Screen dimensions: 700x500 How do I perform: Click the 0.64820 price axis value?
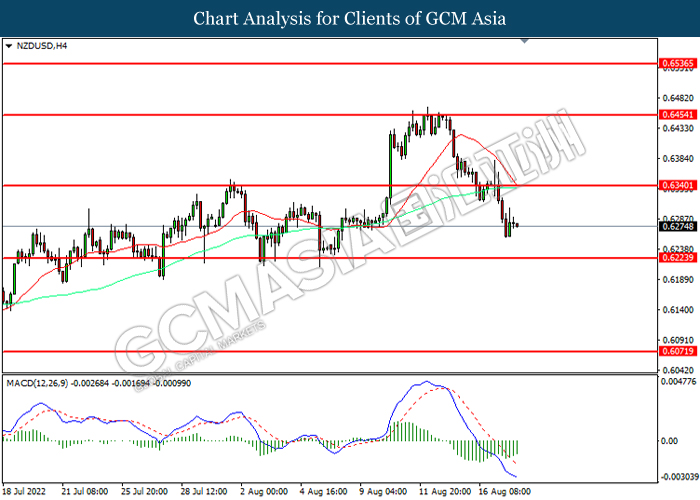(678, 98)
